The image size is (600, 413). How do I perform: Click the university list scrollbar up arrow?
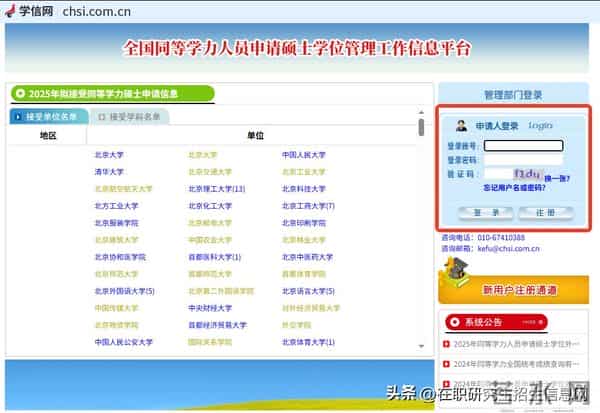(421, 113)
